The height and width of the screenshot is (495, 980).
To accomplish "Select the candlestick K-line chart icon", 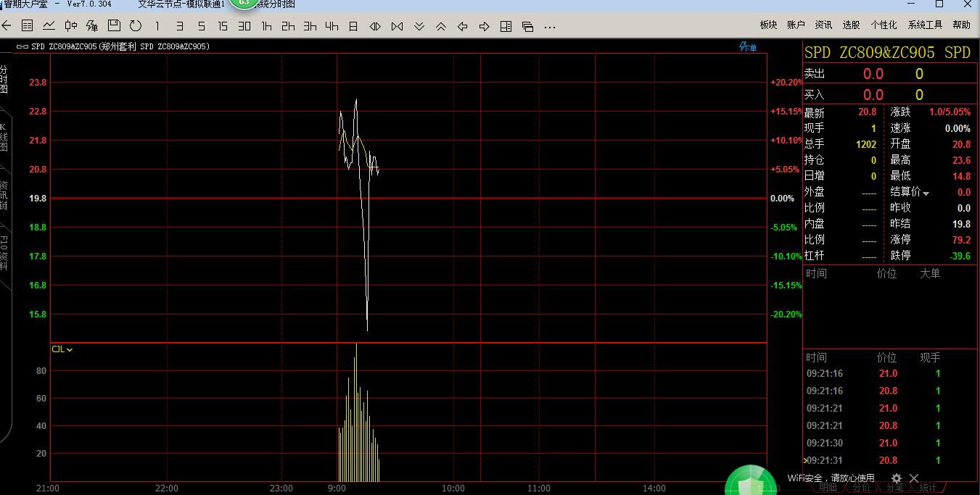I will coord(70,26).
